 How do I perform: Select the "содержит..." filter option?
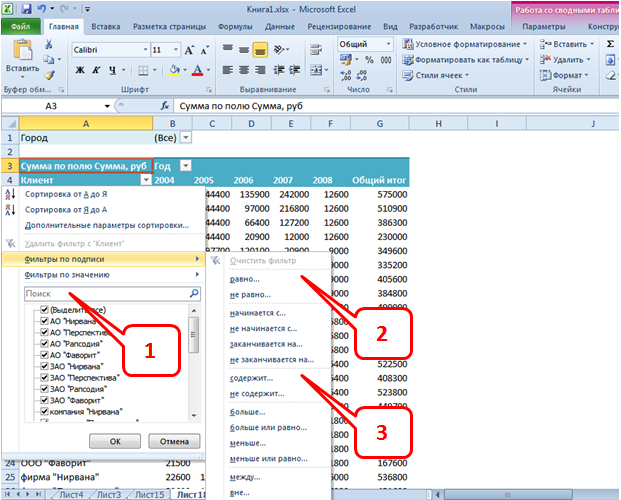[x=251, y=377]
